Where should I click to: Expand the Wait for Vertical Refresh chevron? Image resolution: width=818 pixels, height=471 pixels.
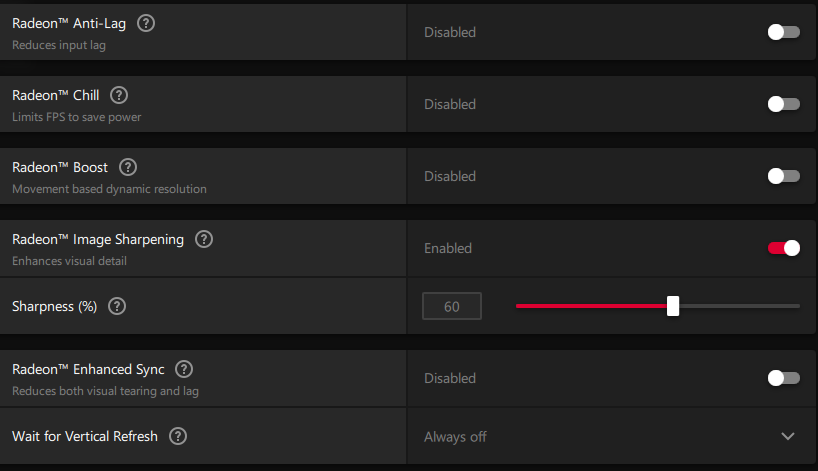pyautogui.click(x=788, y=436)
